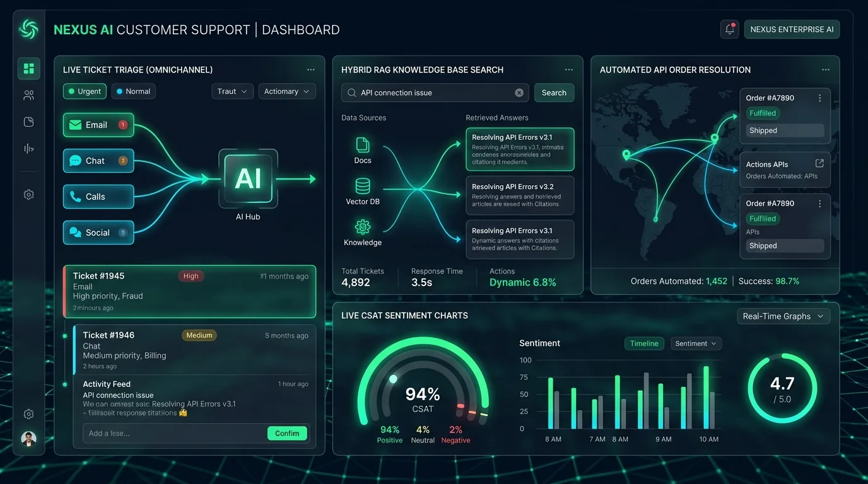This screenshot has height=484, width=868.
Task: Click the 4.7 rating ring
Action: [x=782, y=388]
